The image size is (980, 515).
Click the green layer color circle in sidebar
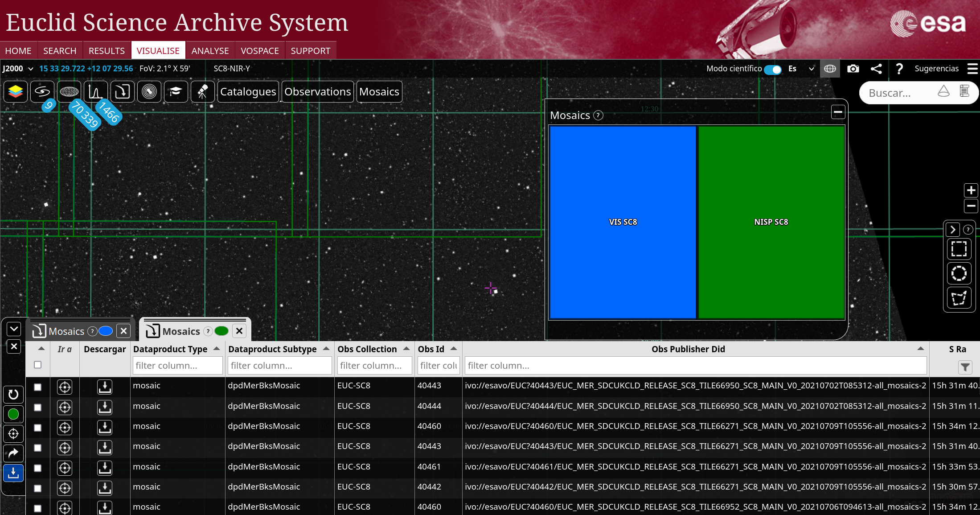(13, 414)
